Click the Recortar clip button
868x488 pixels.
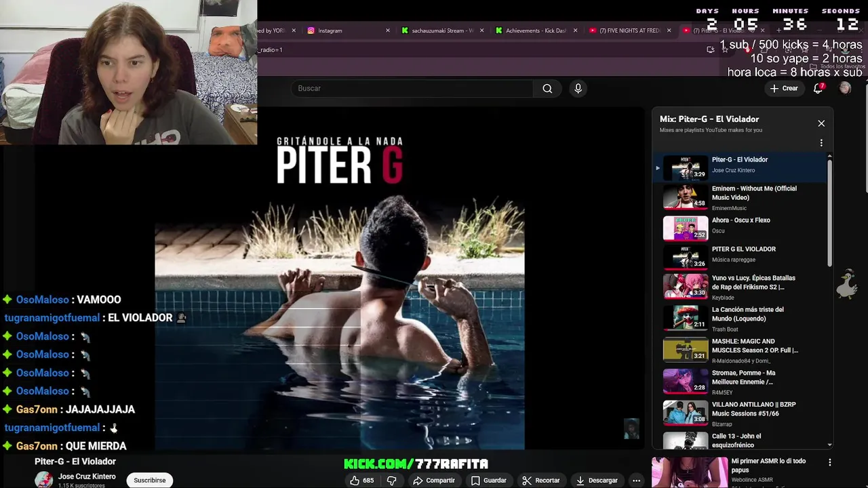click(541, 480)
